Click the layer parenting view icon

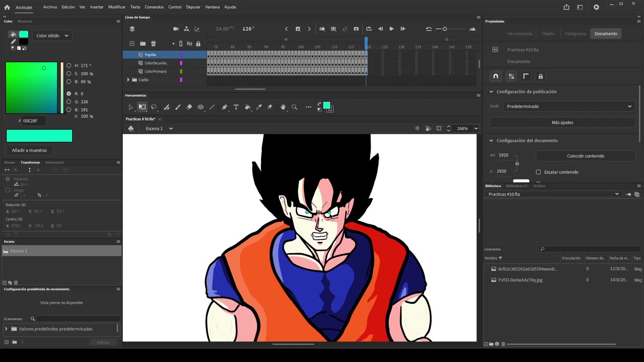(187, 29)
